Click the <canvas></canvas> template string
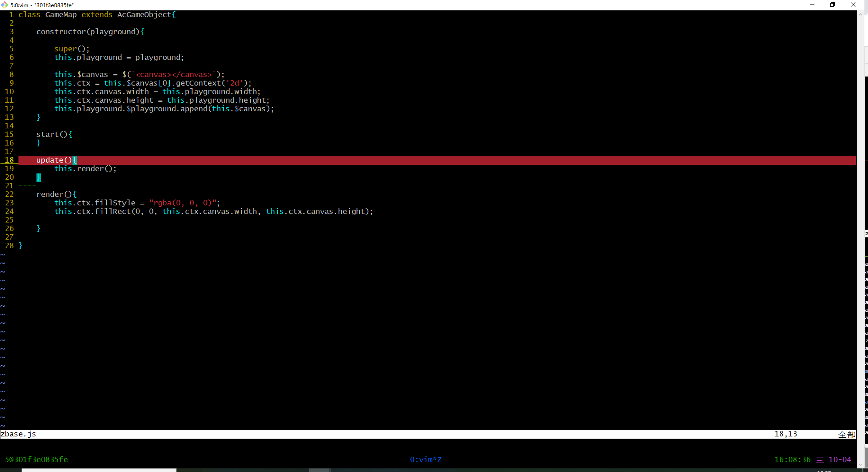 (x=173, y=75)
